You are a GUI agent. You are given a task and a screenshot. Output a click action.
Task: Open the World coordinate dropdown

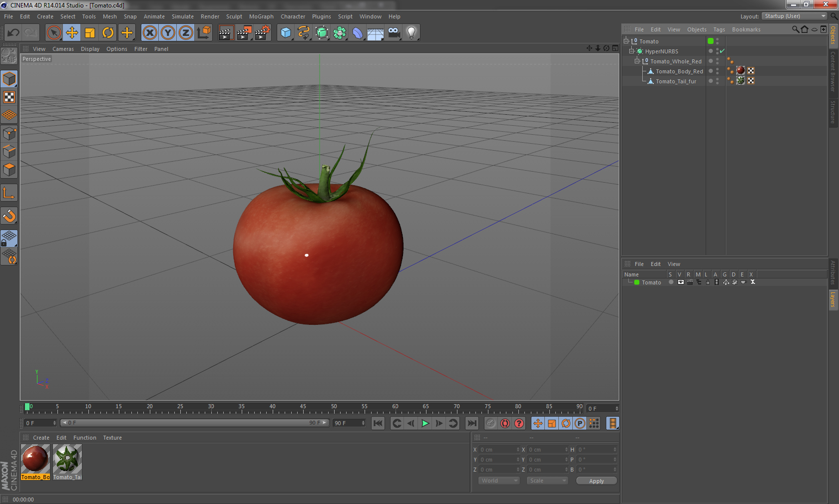[x=499, y=481]
